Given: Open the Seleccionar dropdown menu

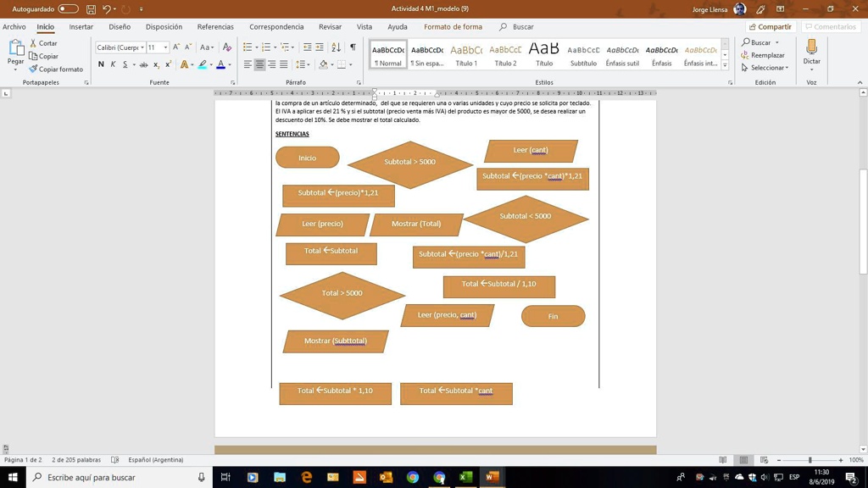Looking at the screenshot, I should [x=767, y=67].
